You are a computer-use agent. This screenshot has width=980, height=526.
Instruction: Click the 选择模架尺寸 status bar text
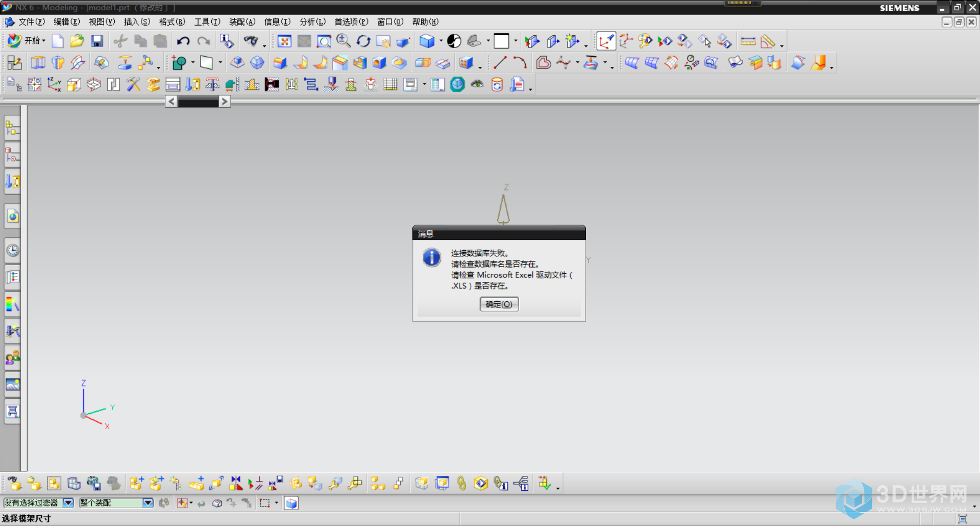pyautogui.click(x=27, y=518)
